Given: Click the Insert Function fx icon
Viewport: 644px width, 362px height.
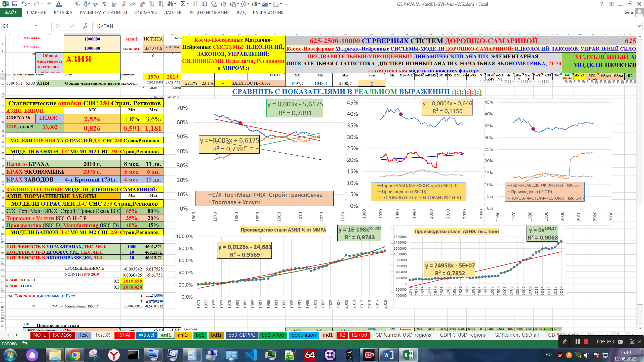Looking at the screenshot, I should click(x=85, y=26).
